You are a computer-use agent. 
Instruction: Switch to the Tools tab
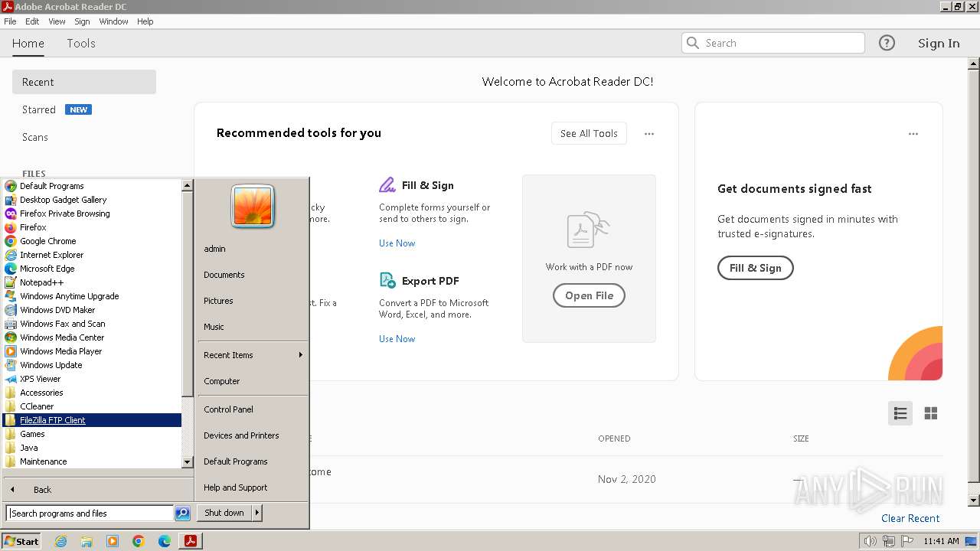(x=81, y=44)
